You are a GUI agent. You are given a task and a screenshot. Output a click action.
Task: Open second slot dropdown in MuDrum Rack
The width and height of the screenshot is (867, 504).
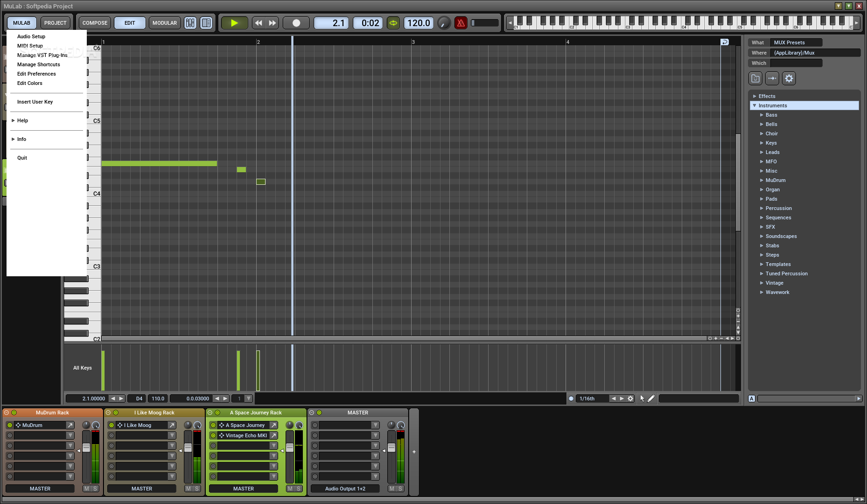[x=70, y=435]
